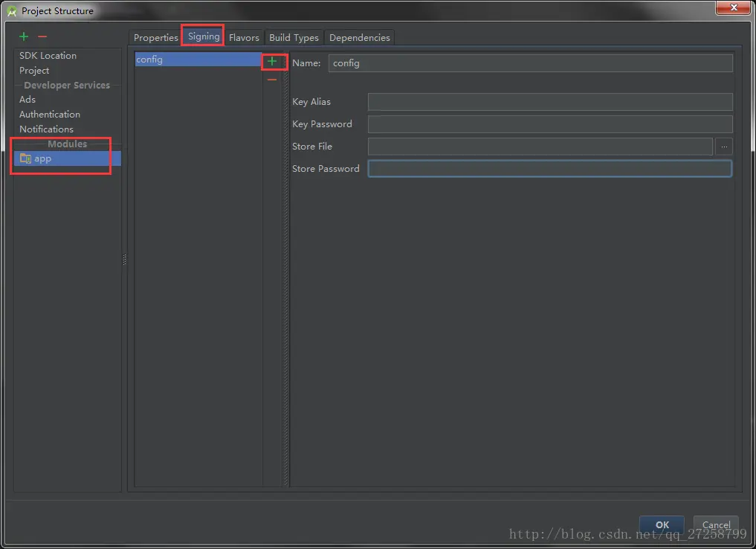Remove the selected signing config
Viewport: 756px width, 549px height.
pyautogui.click(x=272, y=80)
